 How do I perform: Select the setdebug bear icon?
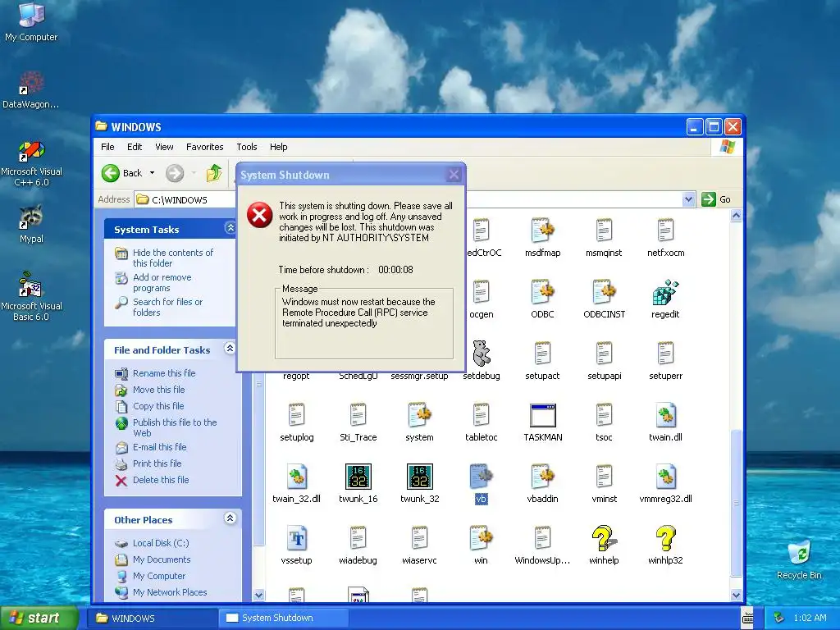(481, 353)
